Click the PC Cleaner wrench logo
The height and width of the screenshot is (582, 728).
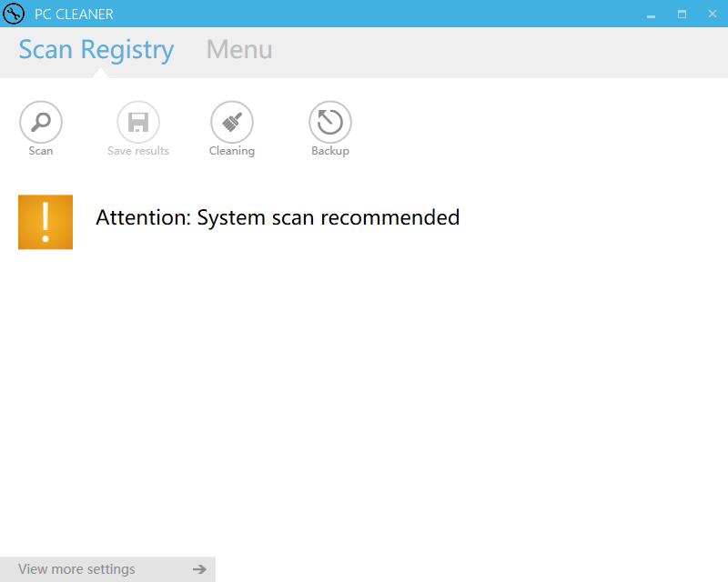[14, 14]
